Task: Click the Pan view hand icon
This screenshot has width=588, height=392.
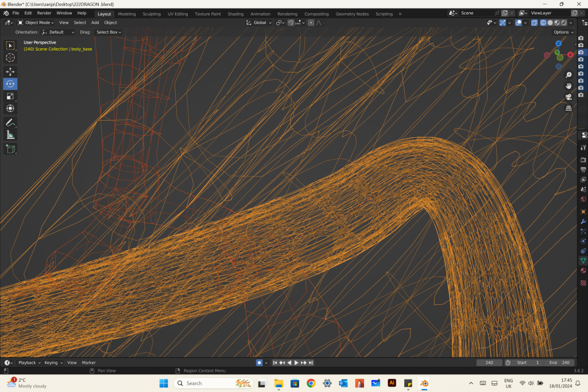Action: [568, 86]
